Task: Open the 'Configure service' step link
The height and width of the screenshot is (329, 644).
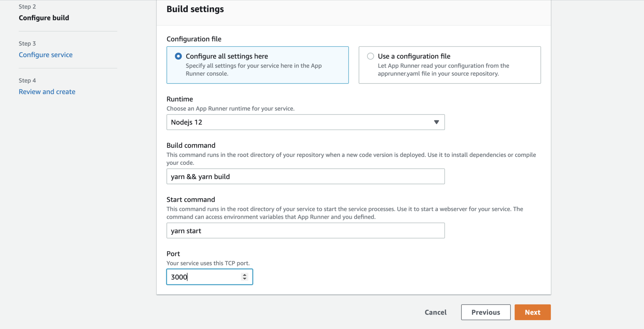Action: (x=46, y=54)
